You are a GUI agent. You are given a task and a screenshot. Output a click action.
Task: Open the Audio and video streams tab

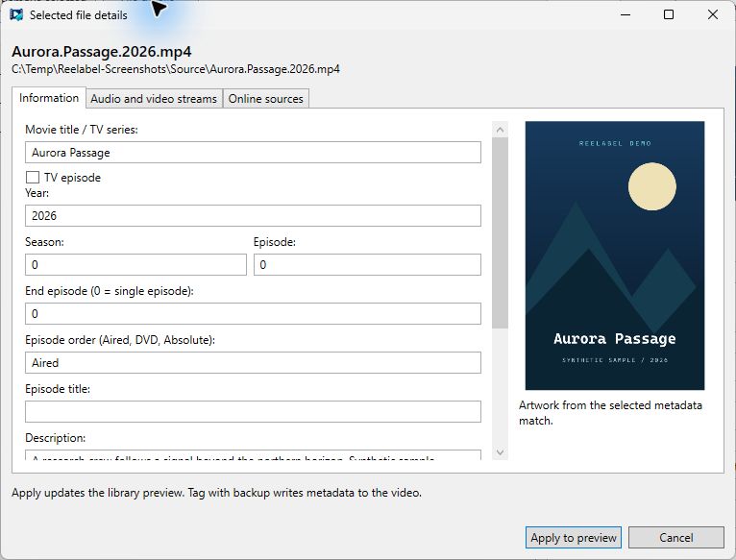(154, 99)
